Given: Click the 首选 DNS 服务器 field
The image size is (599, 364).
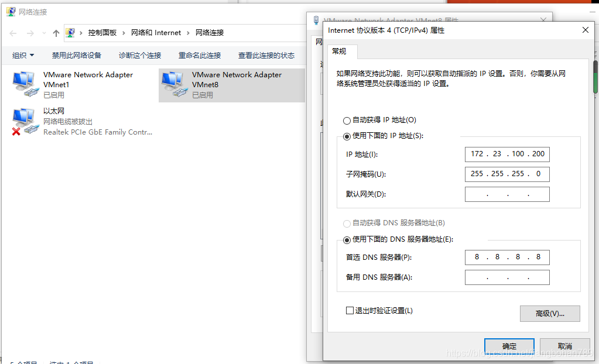Looking at the screenshot, I should pos(507,257).
